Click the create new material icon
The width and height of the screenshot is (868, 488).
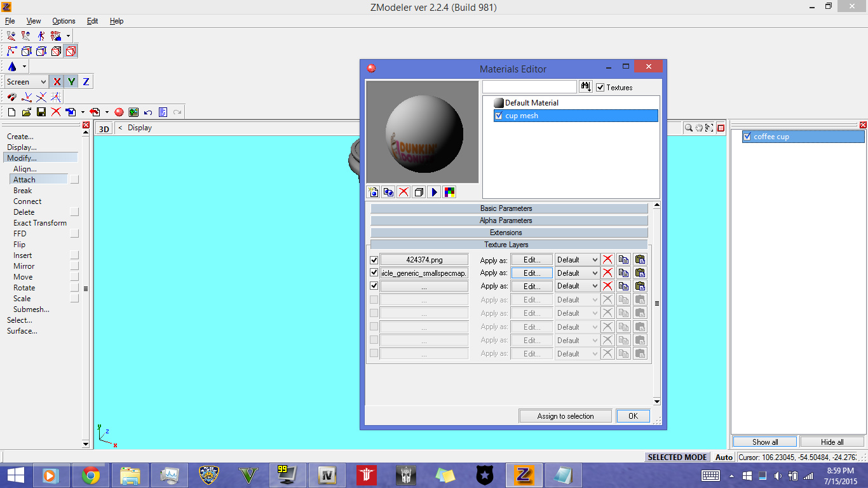pos(373,193)
